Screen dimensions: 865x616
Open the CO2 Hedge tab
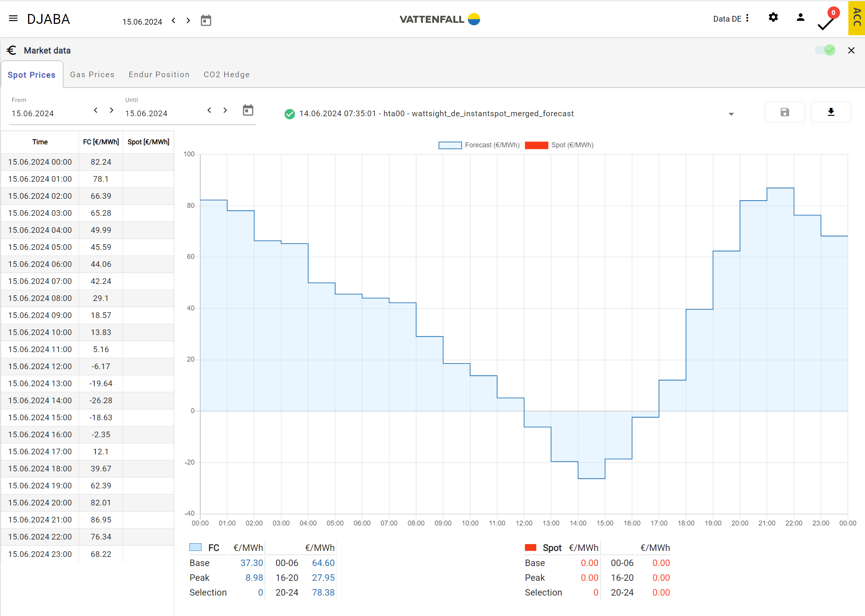[x=226, y=75]
